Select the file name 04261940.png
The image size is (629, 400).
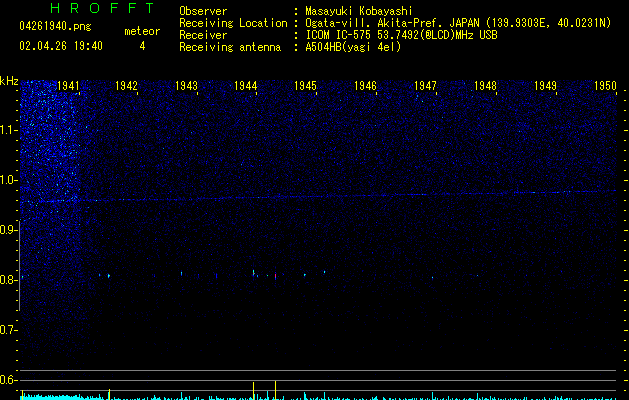55,27
